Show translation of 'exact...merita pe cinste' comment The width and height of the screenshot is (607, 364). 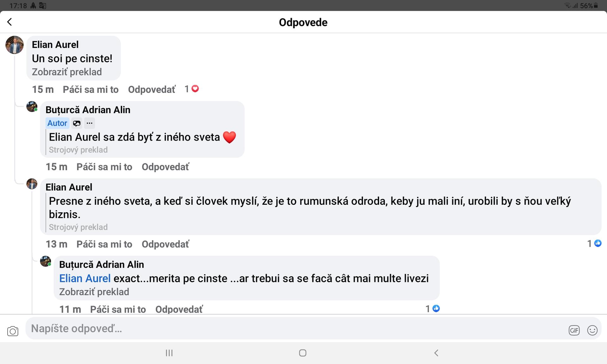(x=94, y=292)
